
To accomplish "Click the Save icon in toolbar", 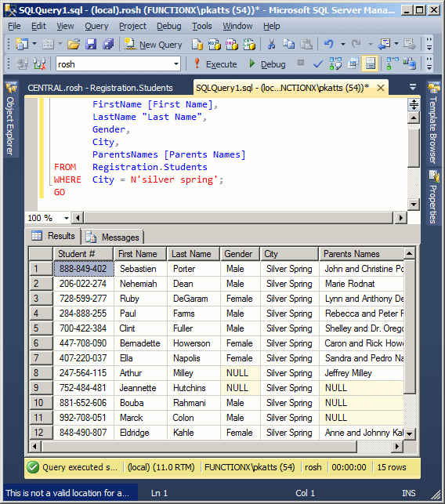I will (x=91, y=44).
